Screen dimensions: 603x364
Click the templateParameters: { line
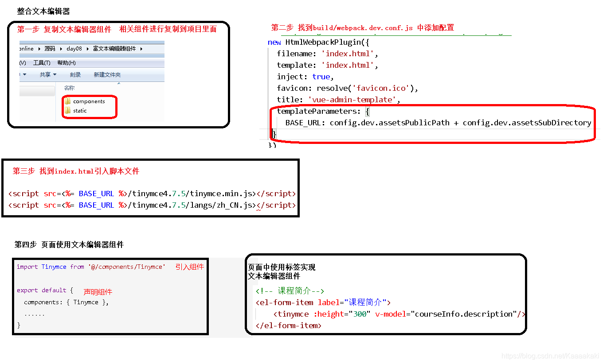coord(323,112)
